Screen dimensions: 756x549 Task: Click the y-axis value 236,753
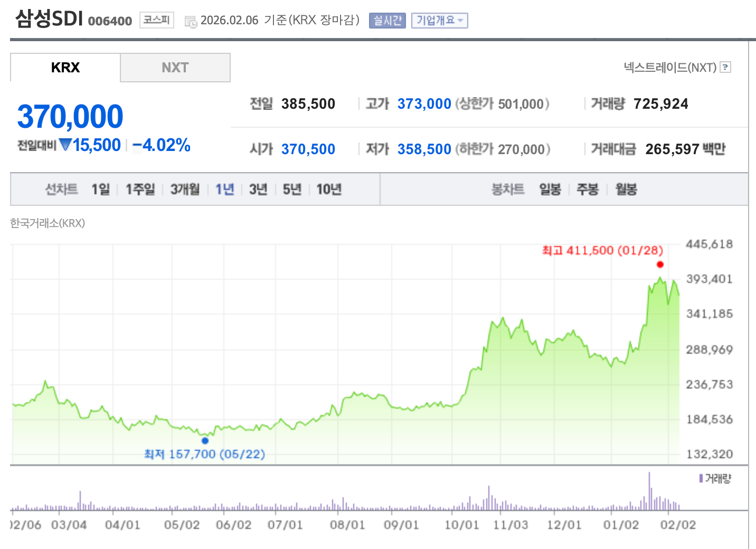[710, 384]
